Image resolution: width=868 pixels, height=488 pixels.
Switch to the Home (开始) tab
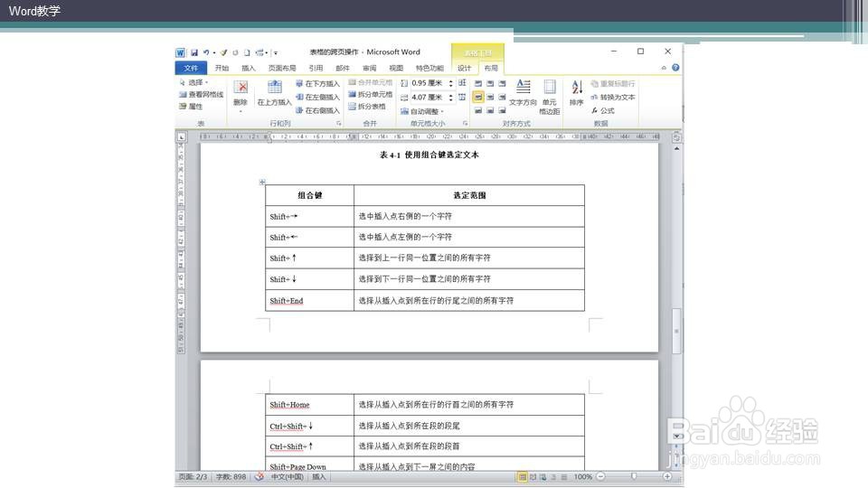222,68
